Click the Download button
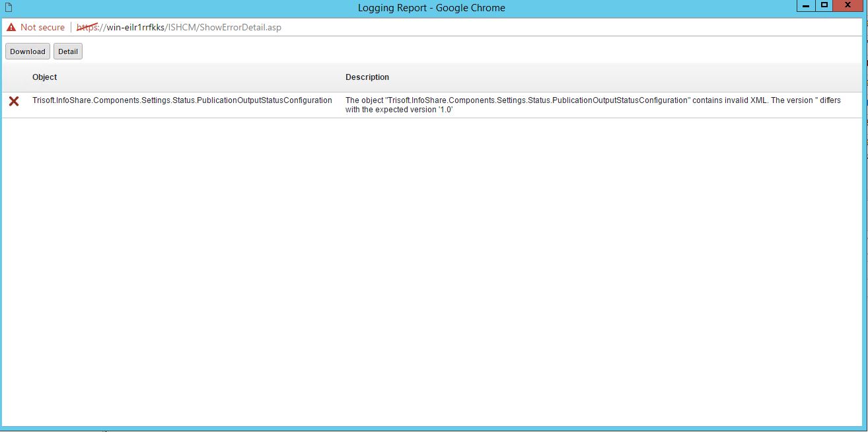 28,52
